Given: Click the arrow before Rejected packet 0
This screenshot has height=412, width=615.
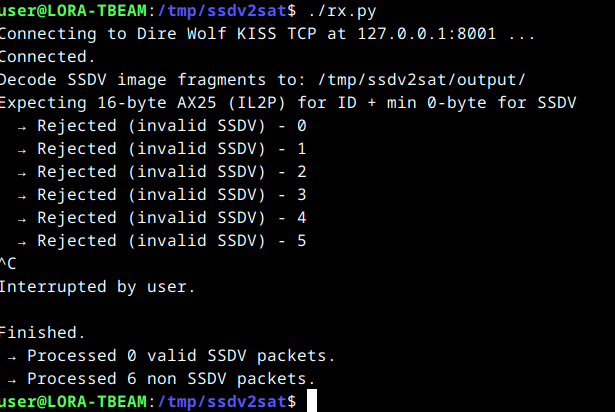Looking at the screenshot, I should (x=23, y=126).
